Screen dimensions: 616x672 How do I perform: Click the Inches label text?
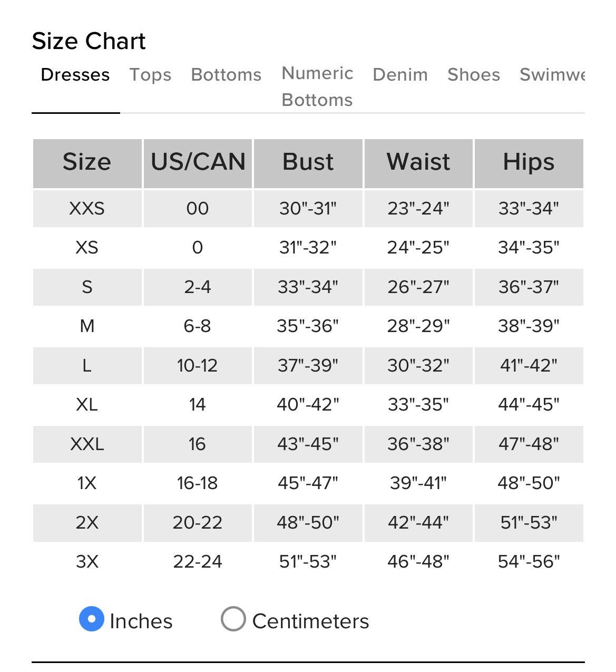click(141, 621)
